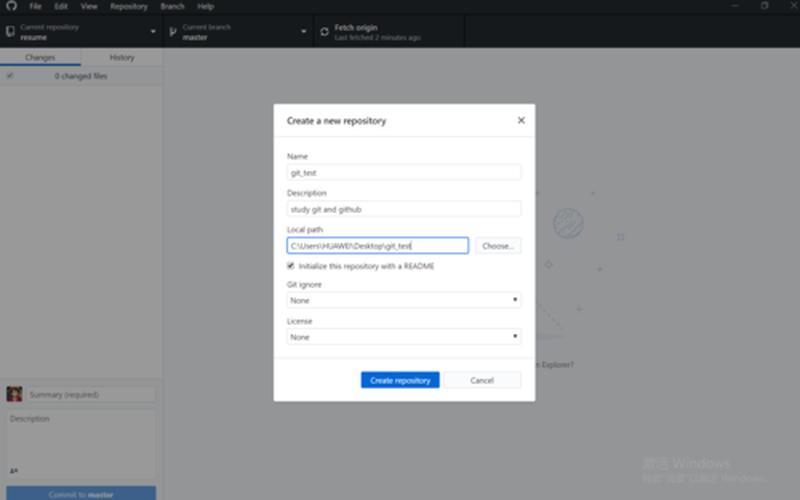Image resolution: width=800 pixels, height=500 pixels.
Task: Expand the License dropdown
Action: pos(404,337)
